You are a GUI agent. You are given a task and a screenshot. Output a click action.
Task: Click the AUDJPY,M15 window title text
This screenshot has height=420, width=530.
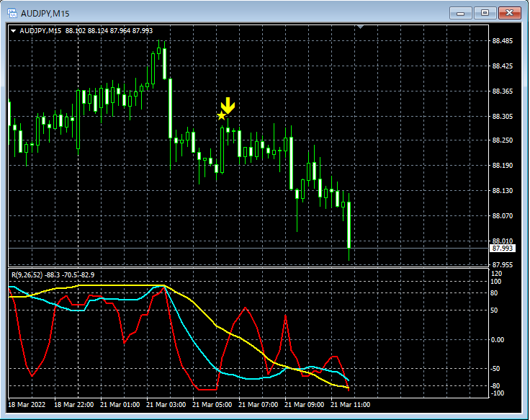(45, 14)
